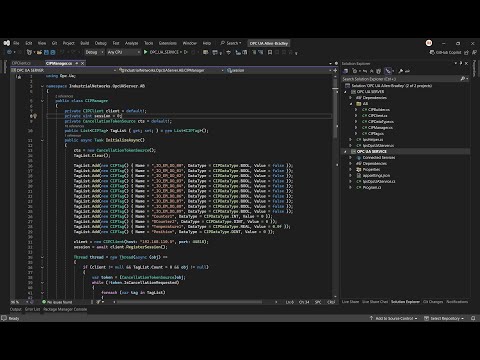Viewport: 480px width, 360px height.
Task: Toggle auto-hide pin on Solution Explorer panel
Action: pyautogui.click(x=461, y=63)
